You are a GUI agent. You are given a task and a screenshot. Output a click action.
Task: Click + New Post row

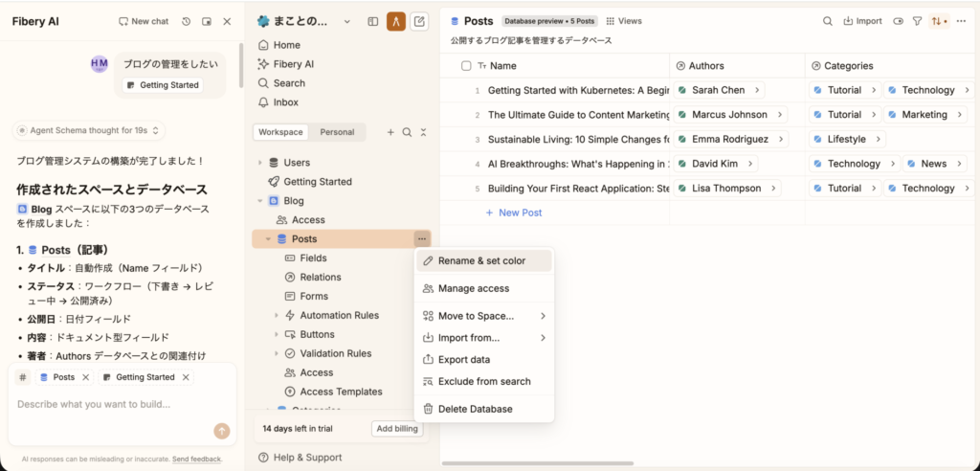point(514,213)
